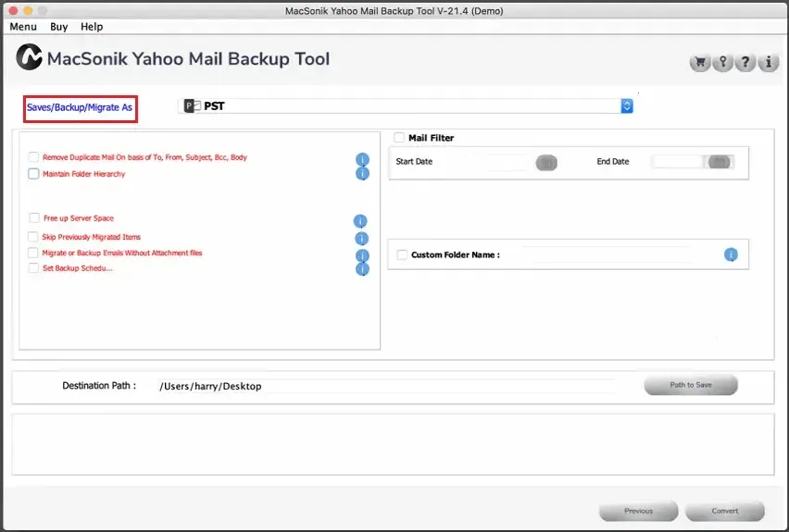Click the PST format icon in dropdown

pyautogui.click(x=193, y=105)
